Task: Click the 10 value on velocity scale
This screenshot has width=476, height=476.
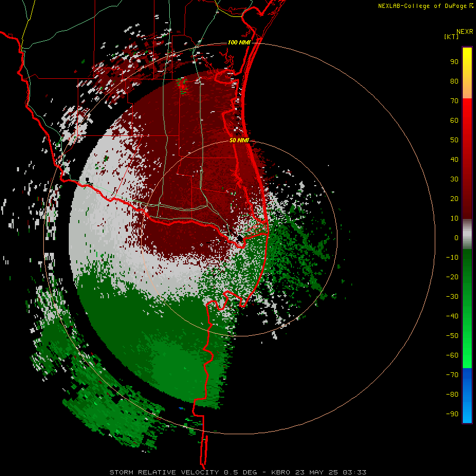Action: point(454,218)
